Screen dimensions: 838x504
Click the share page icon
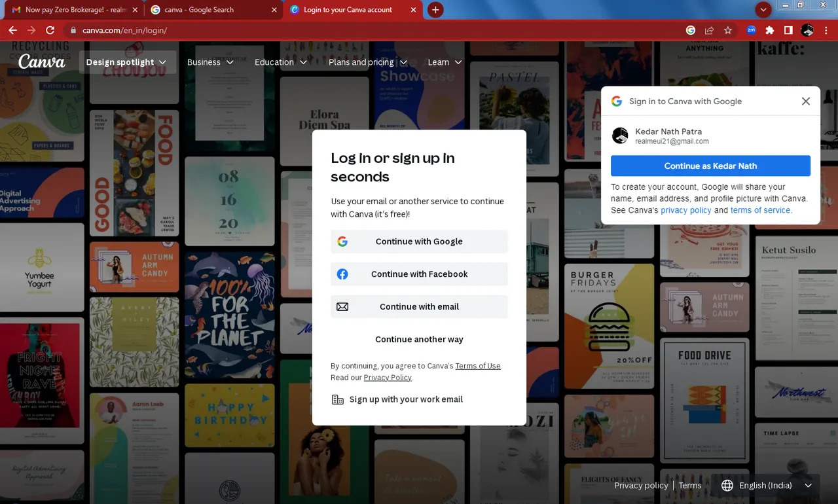tap(709, 30)
